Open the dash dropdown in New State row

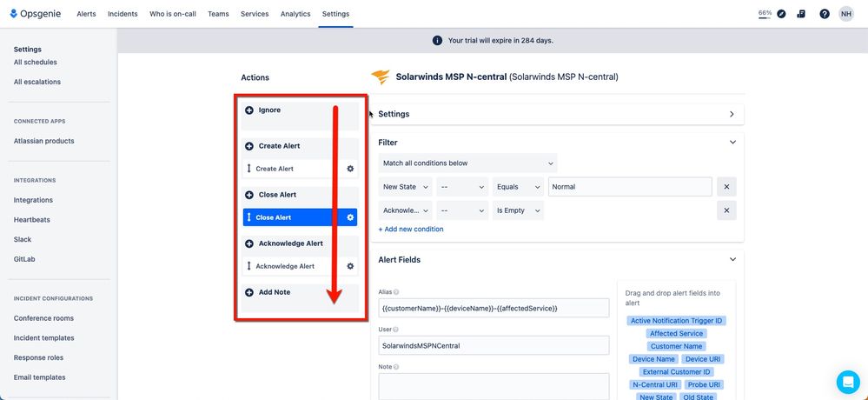click(462, 187)
